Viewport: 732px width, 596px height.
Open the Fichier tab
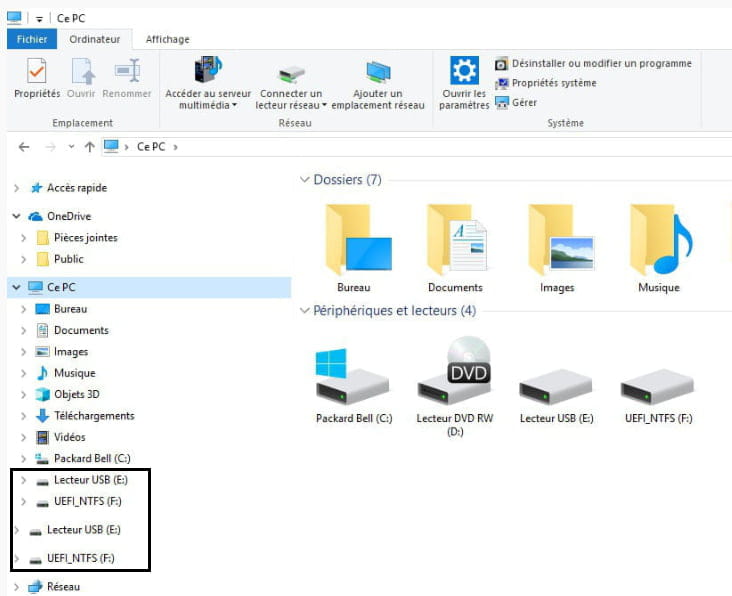32,39
